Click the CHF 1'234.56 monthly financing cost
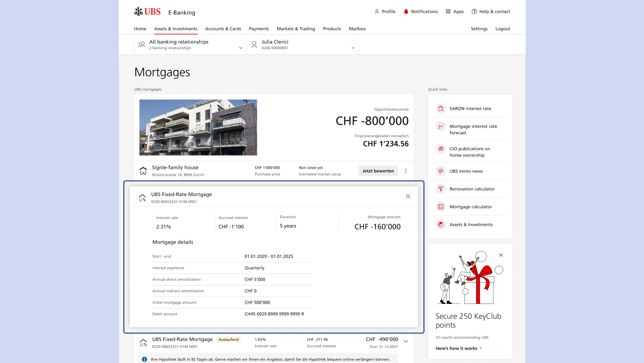Screen dimensions: 644x363 (386, 144)
